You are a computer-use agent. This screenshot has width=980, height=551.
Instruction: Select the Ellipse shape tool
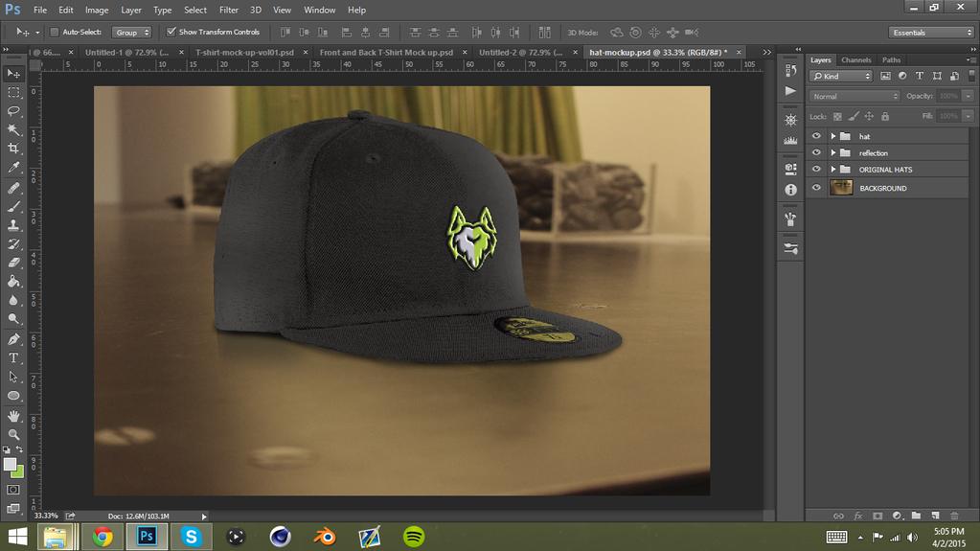[13, 396]
